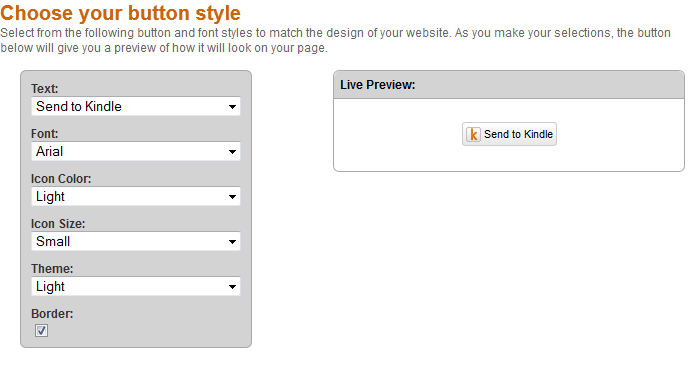Click the "Choose your button style" heading
The image size is (696, 366).
[120, 13]
